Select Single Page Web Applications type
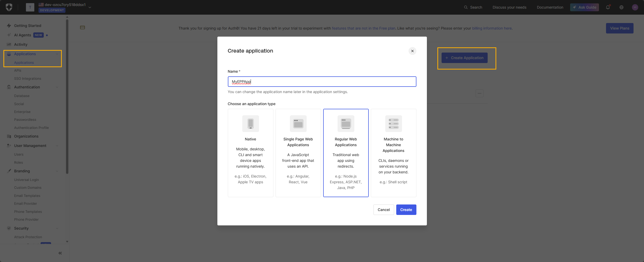Viewport: 644px width, 262px height. click(298, 153)
